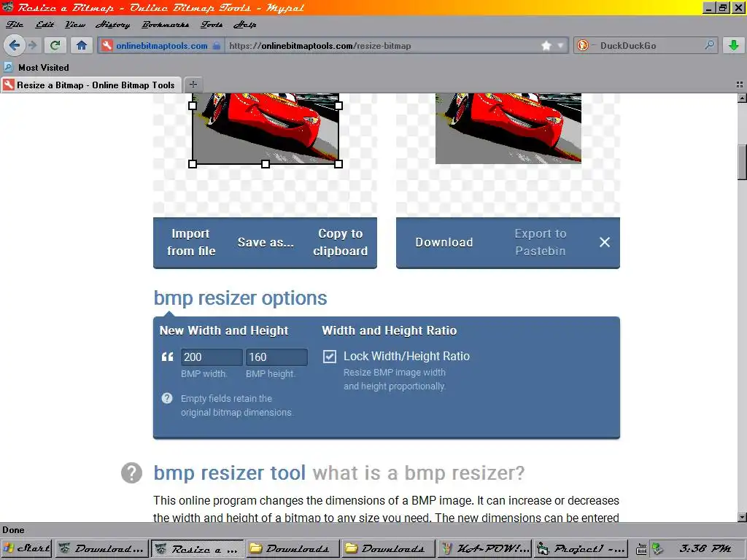The width and height of the screenshot is (747, 560).
Task: Select the Resize a Bitmap tab
Action: tap(90, 85)
